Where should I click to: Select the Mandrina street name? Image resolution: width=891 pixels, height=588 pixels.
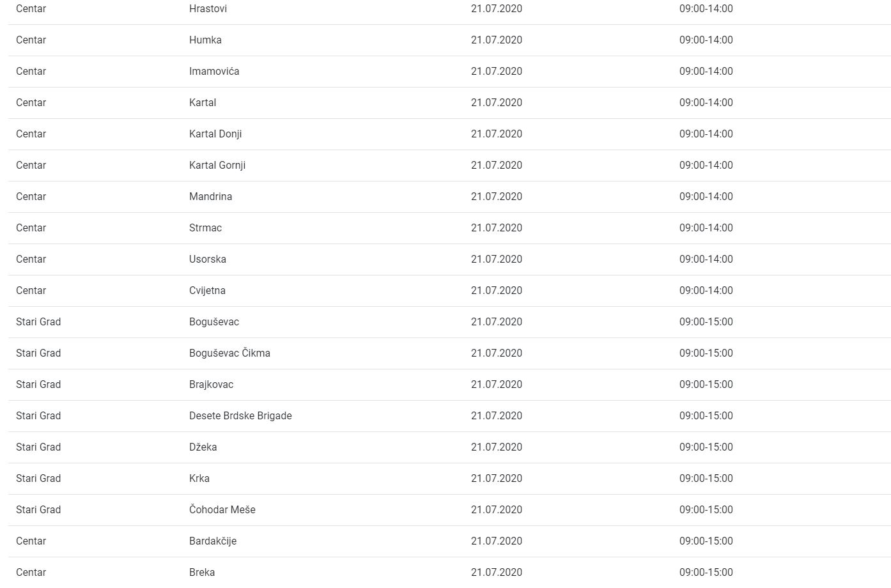[210, 197]
